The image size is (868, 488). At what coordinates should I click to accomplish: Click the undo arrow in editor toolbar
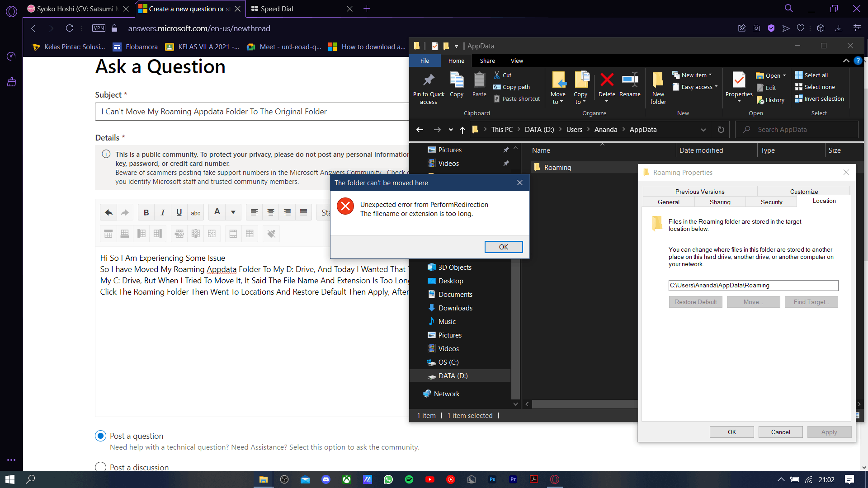tap(108, 212)
